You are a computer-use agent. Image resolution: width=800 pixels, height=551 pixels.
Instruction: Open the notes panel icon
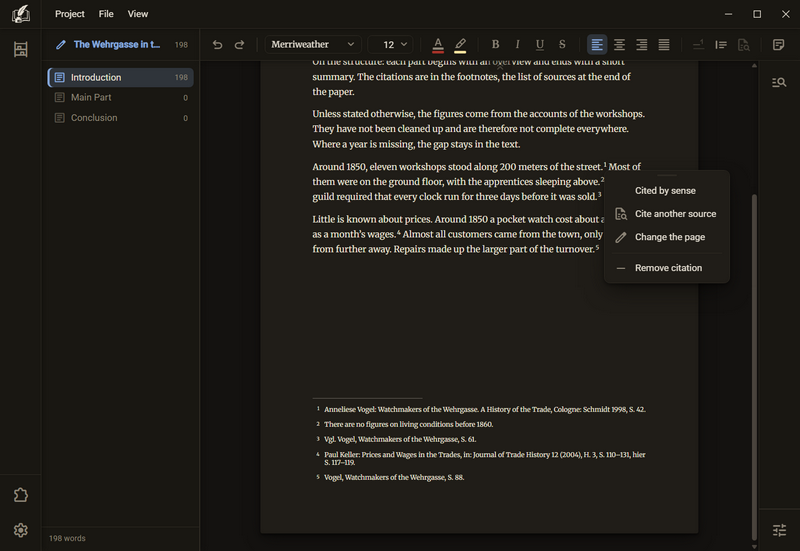[x=778, y=44]
